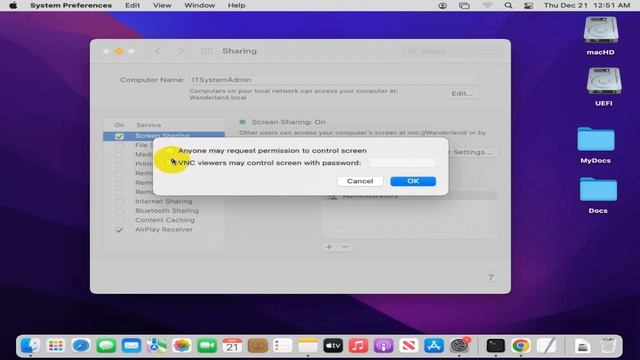Open Mail app in dock
Image resolution: width=640 pixels, height=360 pixels.
[x=131, y=346]
